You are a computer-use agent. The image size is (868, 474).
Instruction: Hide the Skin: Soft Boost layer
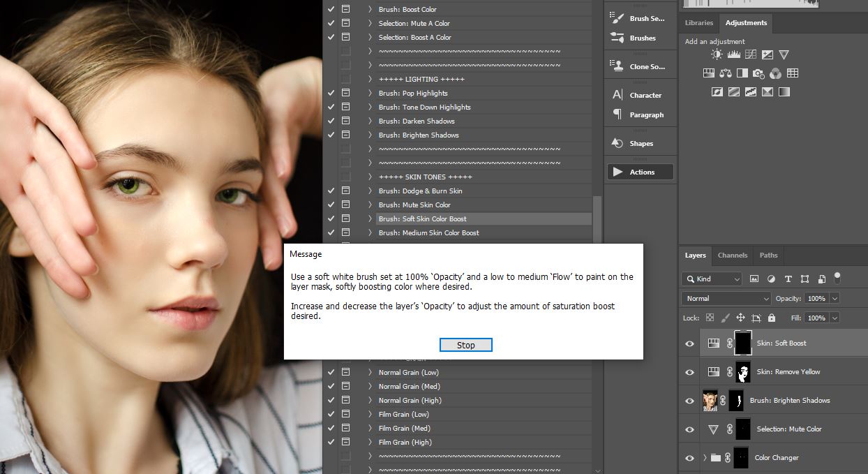click(689, 343)
